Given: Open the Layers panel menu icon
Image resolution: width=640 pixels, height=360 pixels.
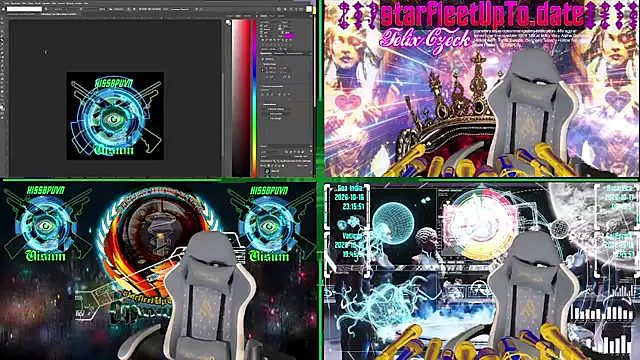Looking at the screenshot, I should (x=311, y=146).
